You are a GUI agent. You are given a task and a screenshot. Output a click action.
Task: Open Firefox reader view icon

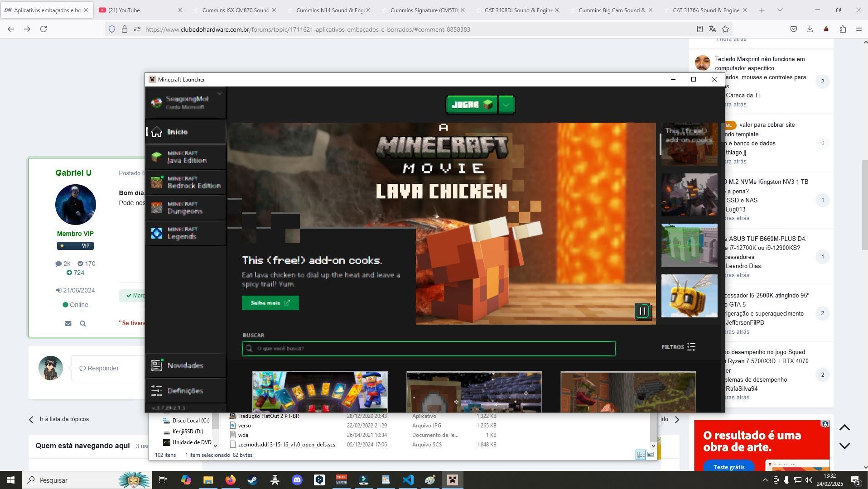(x=699, y=29)
